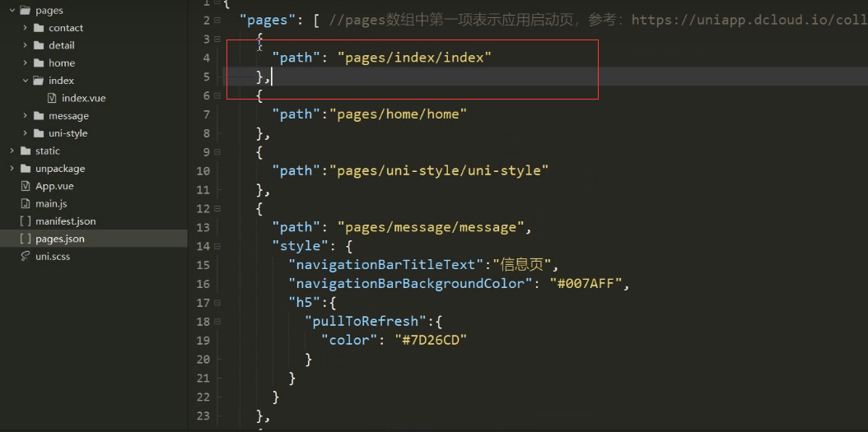The height and width of the screenshot is (432, 868).
Task: Fold the pullToRefresh block at line 18
Action: [217, 322]
